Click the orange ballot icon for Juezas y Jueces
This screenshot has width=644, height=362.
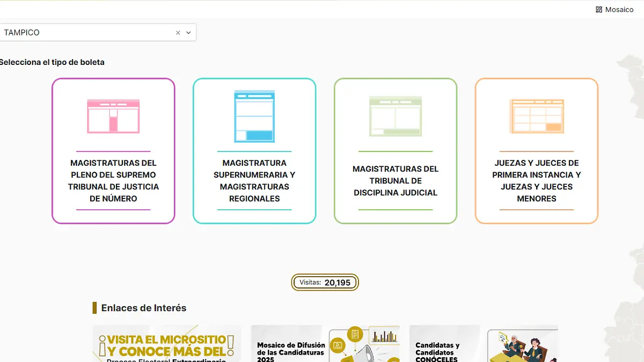click(x=536, y=114)
